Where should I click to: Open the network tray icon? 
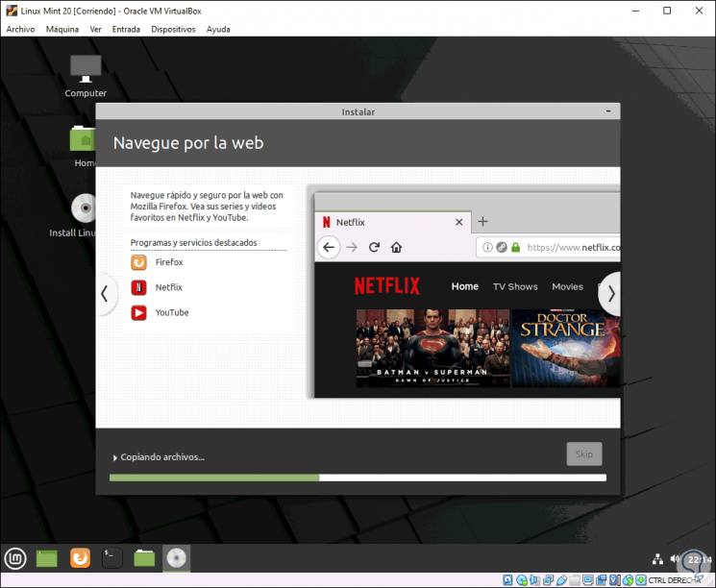[x=657, y=559]
